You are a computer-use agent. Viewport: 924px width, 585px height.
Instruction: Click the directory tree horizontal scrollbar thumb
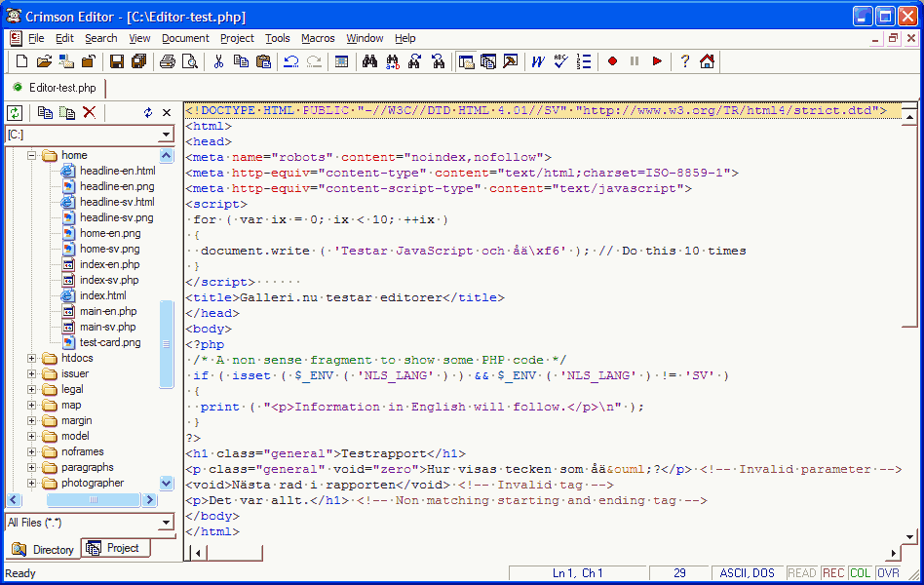pos(94,500)
